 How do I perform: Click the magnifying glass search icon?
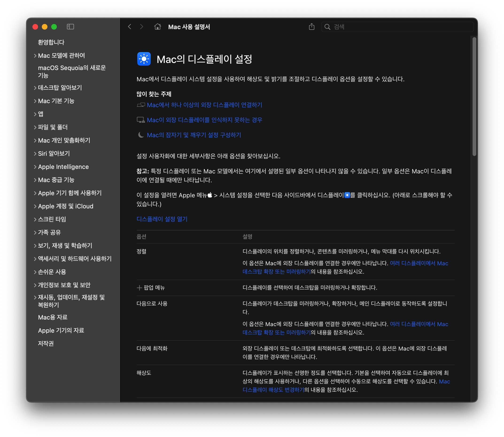coord(327,27)
